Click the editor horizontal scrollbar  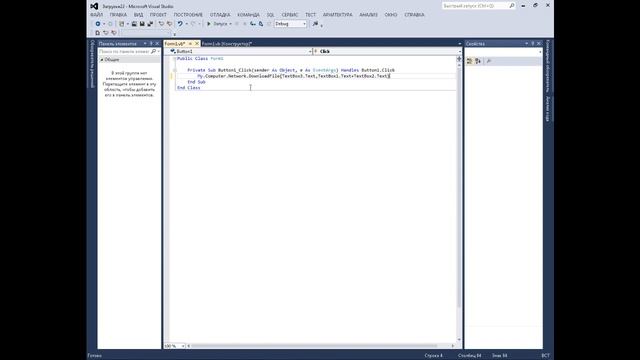coord(314,346)
